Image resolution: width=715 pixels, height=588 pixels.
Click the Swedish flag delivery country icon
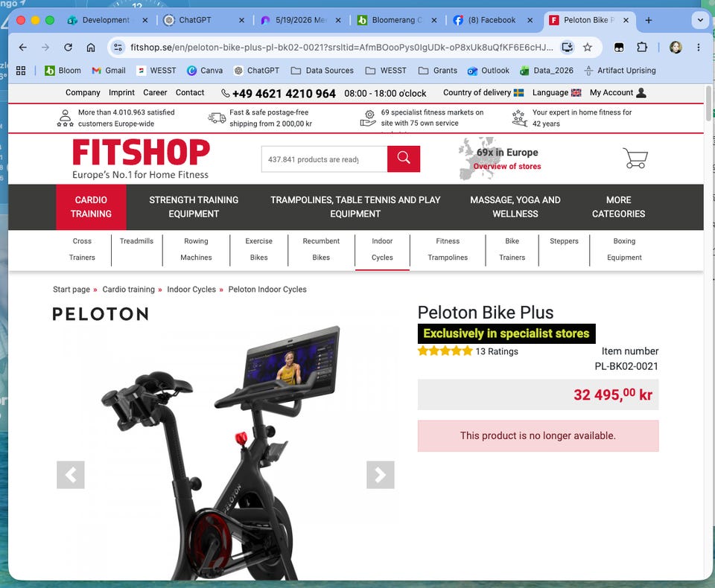pos(518,93)
